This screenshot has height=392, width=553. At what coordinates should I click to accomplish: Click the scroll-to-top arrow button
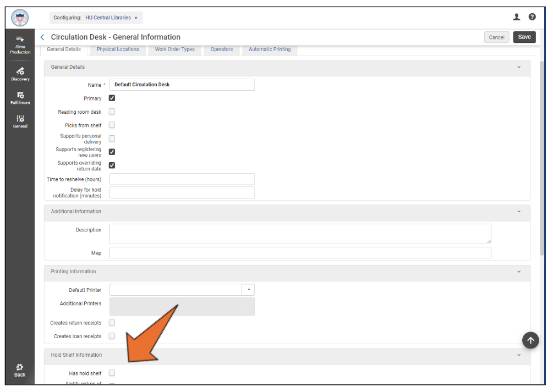(530, 340)
